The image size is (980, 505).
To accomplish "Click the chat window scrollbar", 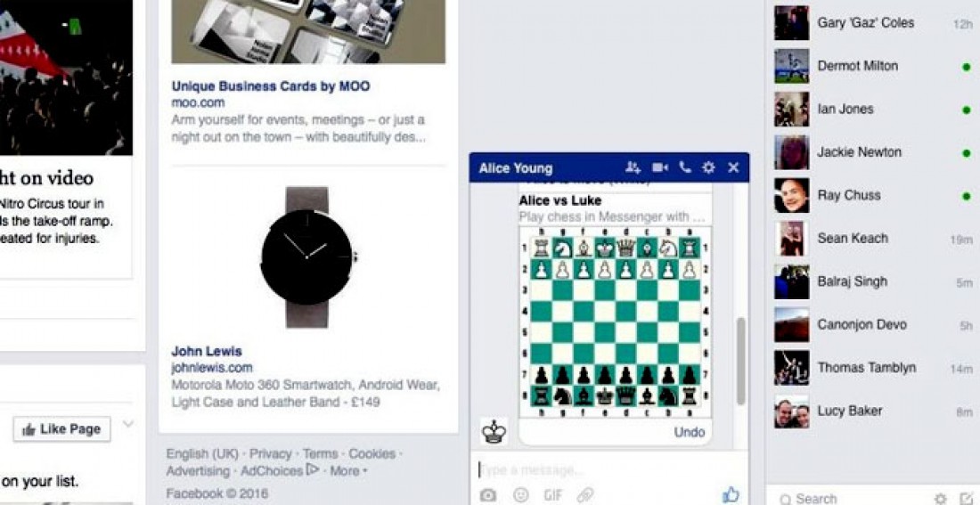I will tap(741, 361).
